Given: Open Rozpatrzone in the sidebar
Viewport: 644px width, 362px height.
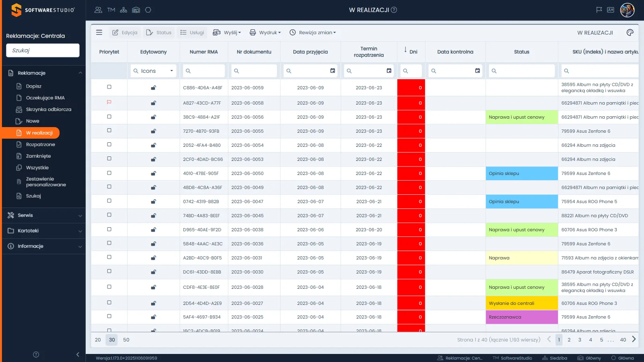Looking at the screenshot, I should click(x=40, y=144).
